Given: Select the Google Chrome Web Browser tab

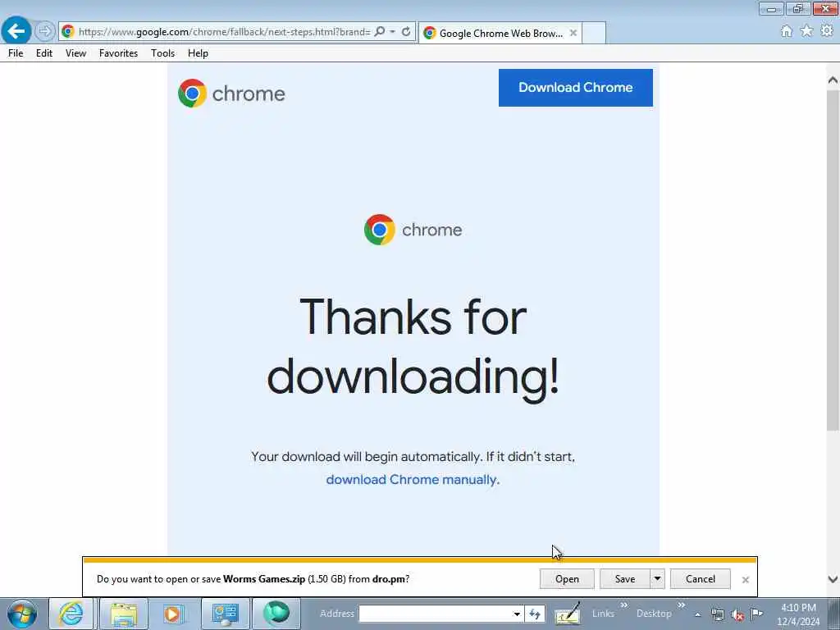Looking at the screenshot, I should pyautogui.click(x=500, y=33).
